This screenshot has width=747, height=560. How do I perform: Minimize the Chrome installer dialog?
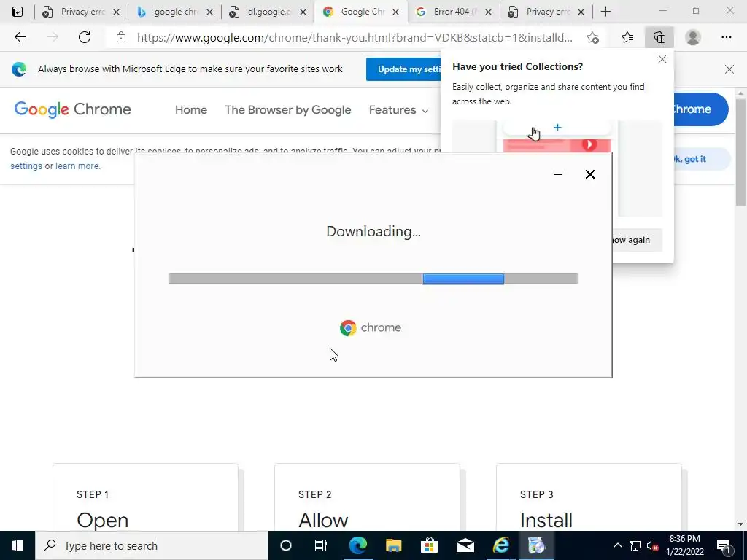(558, 174)
